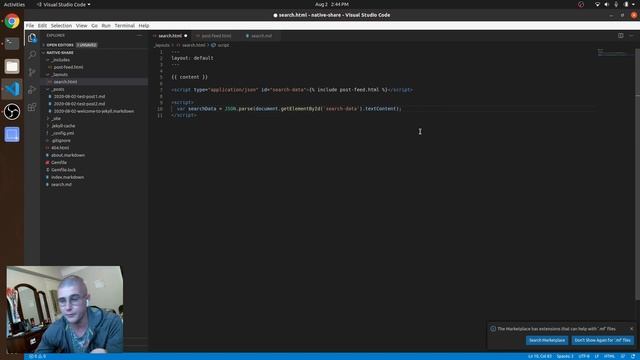Open the Extensions view icon

(32, 107)
